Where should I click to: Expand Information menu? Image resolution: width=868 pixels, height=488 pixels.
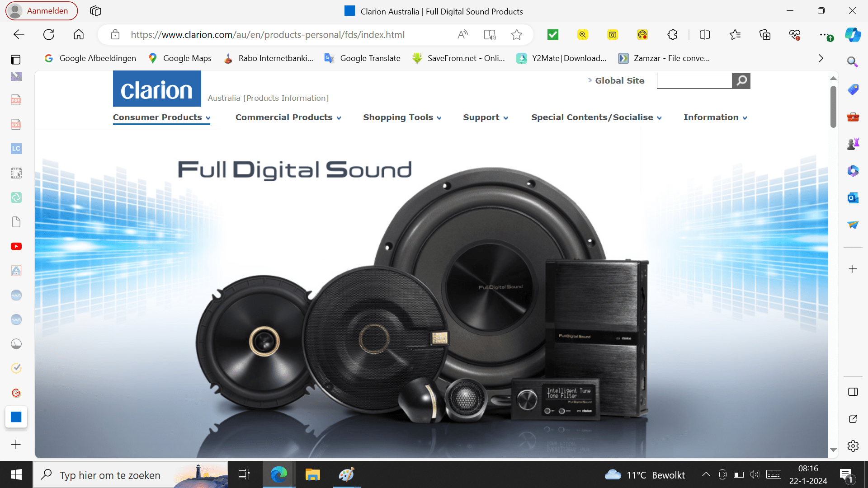coord(715,117)
